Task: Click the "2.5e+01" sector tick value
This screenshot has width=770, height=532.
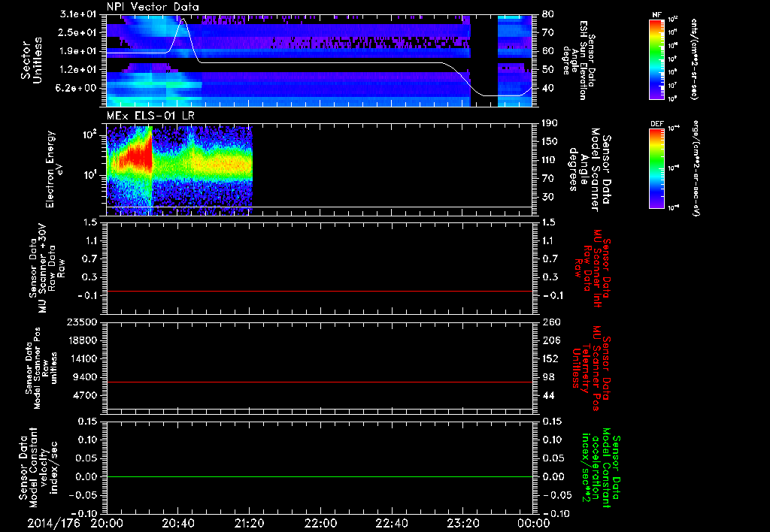Action: point(78,32)
